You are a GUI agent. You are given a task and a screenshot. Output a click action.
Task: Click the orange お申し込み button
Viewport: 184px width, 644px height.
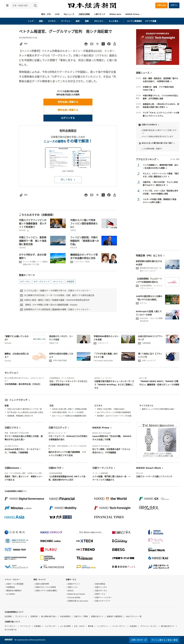162,5
